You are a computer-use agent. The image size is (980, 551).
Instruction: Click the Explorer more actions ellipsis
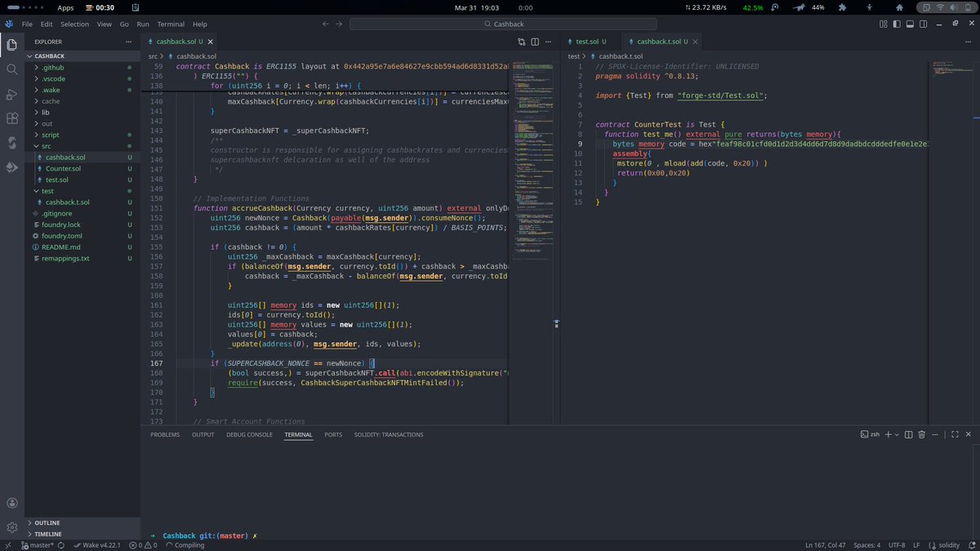[128, 40]
